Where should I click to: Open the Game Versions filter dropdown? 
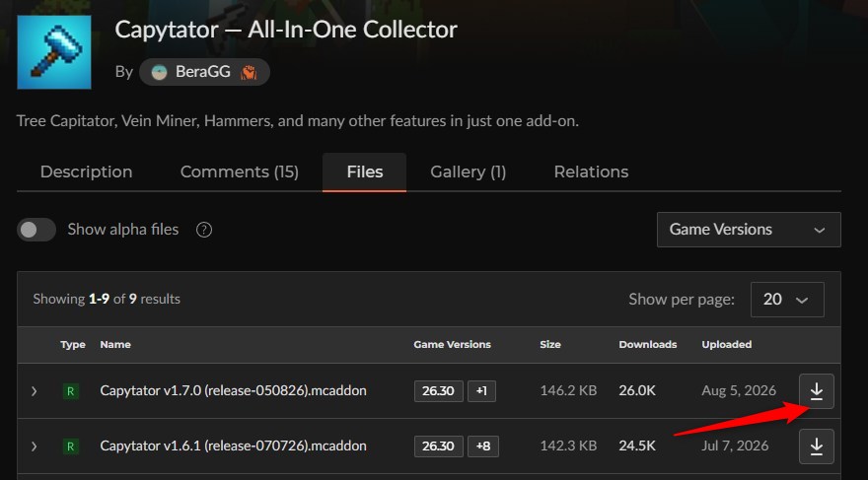tap(749, 230)
